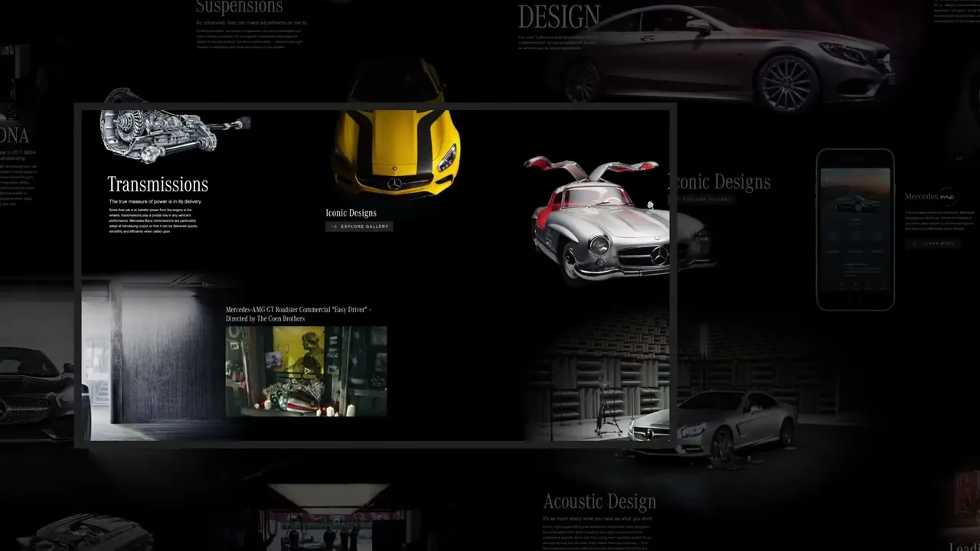Click the dimmed Iconic Designs heading on the right
The width and height of the screenshot is (980, 551).
[720, 182]
